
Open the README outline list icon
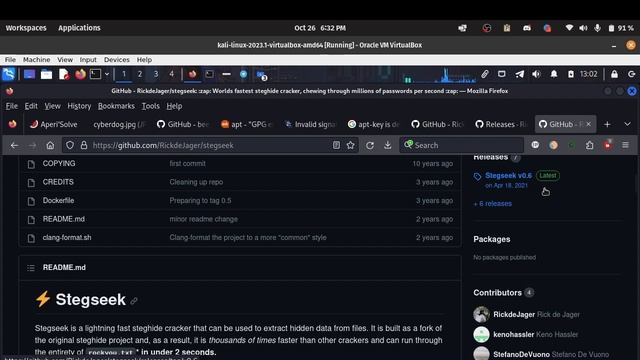[x=31, y=268]
